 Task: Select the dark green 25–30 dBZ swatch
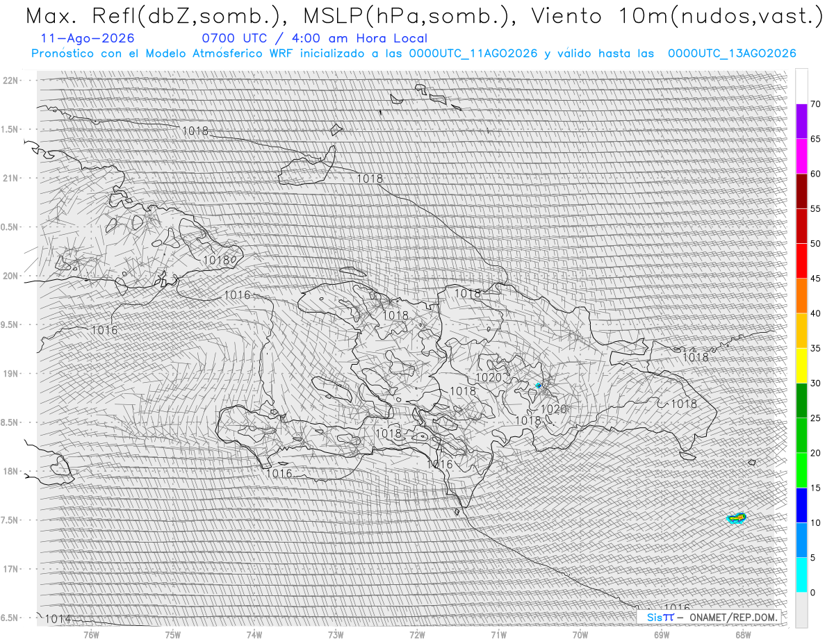801,401
